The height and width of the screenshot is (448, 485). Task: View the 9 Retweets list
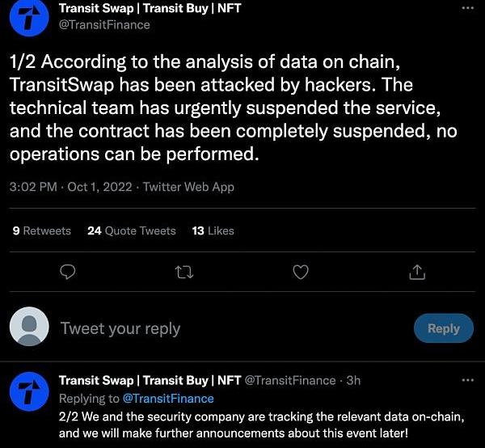coord(42,230)
